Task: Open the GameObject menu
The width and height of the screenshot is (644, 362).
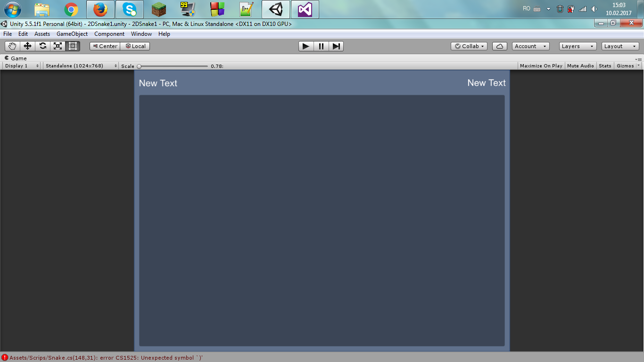Action: click(x=72, y=33)
